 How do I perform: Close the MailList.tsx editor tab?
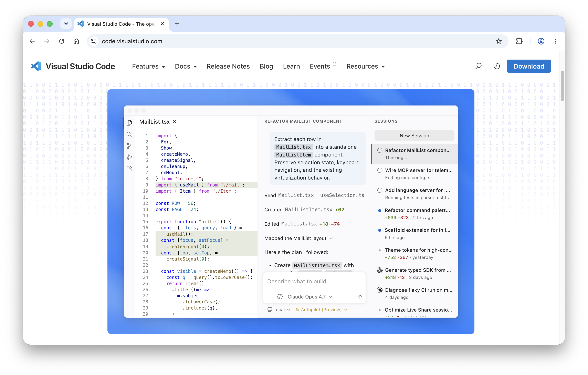[175, 122]
